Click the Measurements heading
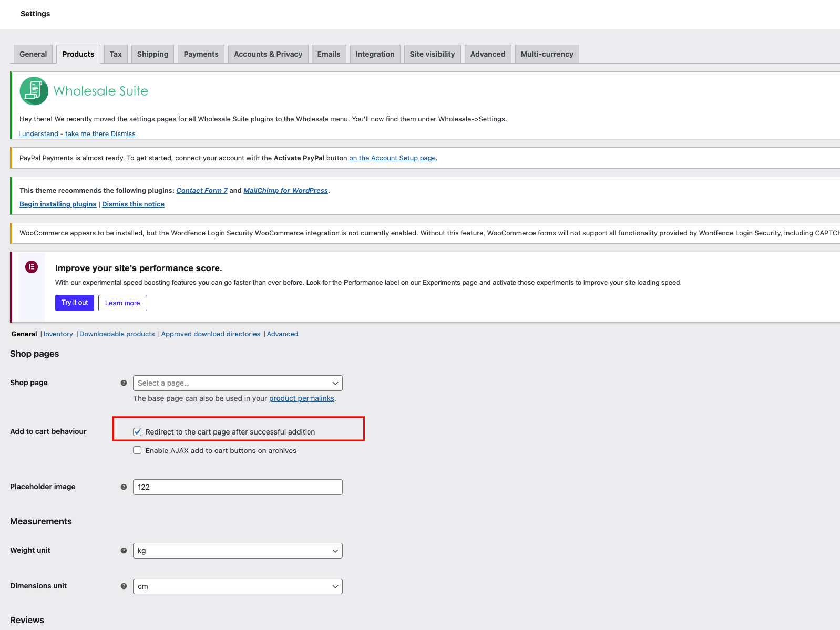The width and height of the screenshot is (840, 630). (x=41, y=521)
